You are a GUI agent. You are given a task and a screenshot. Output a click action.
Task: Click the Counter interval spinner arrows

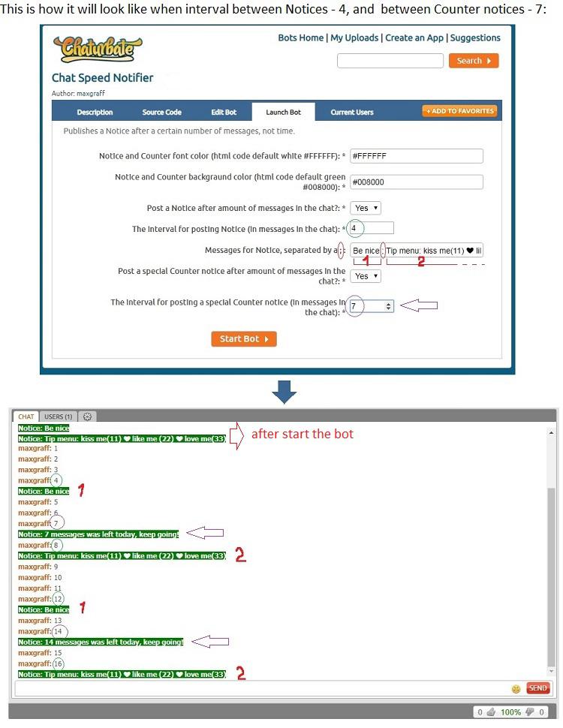click(388, 306)
